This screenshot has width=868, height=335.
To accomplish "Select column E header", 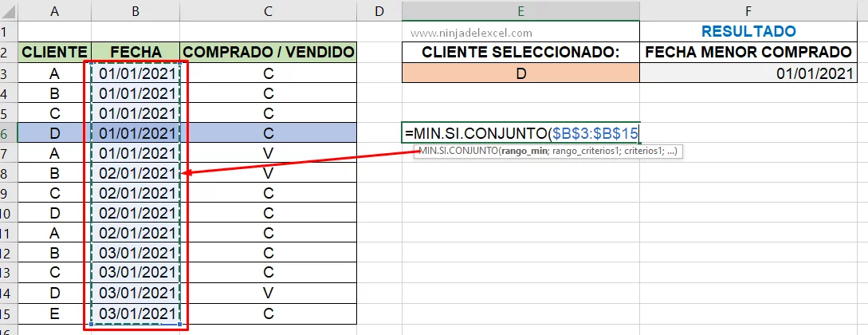I will (520, 10).
